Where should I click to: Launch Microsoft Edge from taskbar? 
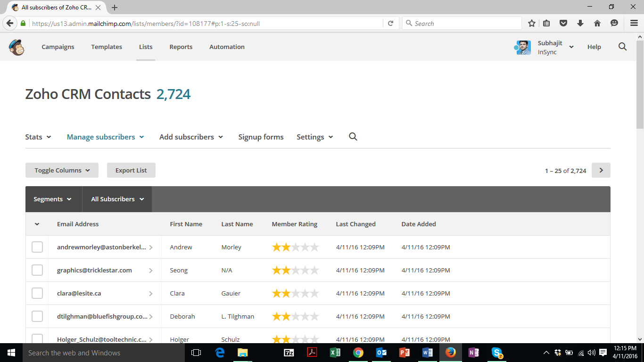(220, 353)
